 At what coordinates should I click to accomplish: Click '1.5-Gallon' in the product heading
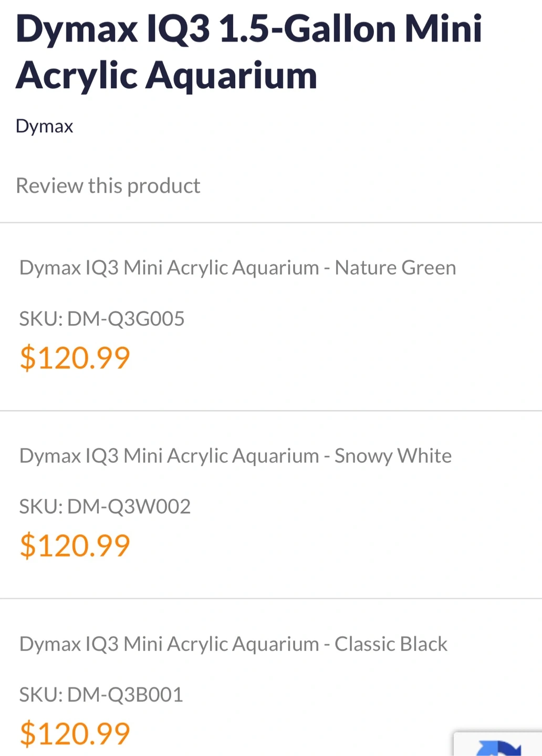pos(308,29)
